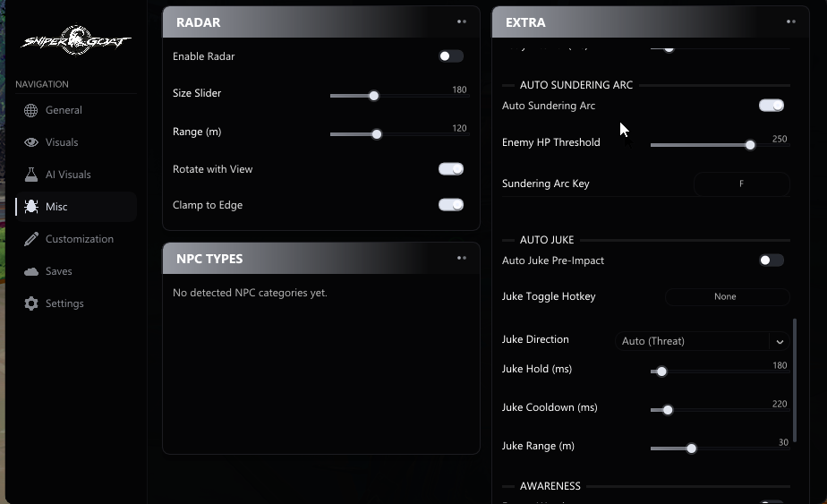Click the Sundering Arc Key bind button
The height and width of the screenshot is (504, 827).
[x=742, y=184]
